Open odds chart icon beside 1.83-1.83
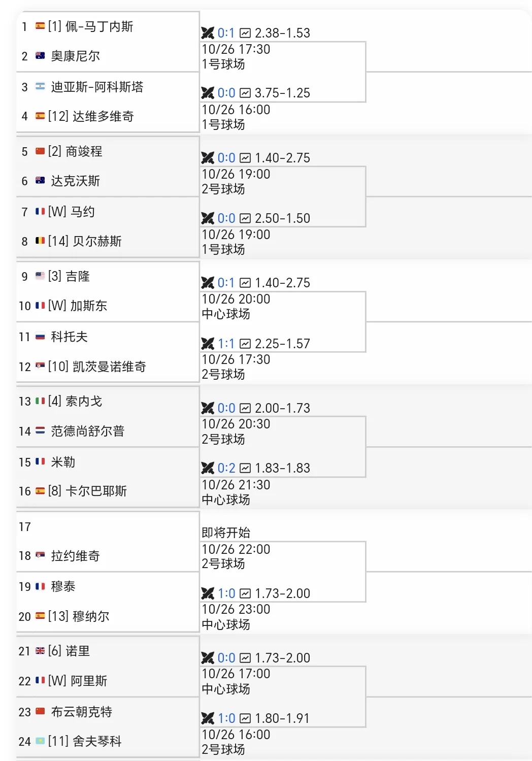 (245, 468)
